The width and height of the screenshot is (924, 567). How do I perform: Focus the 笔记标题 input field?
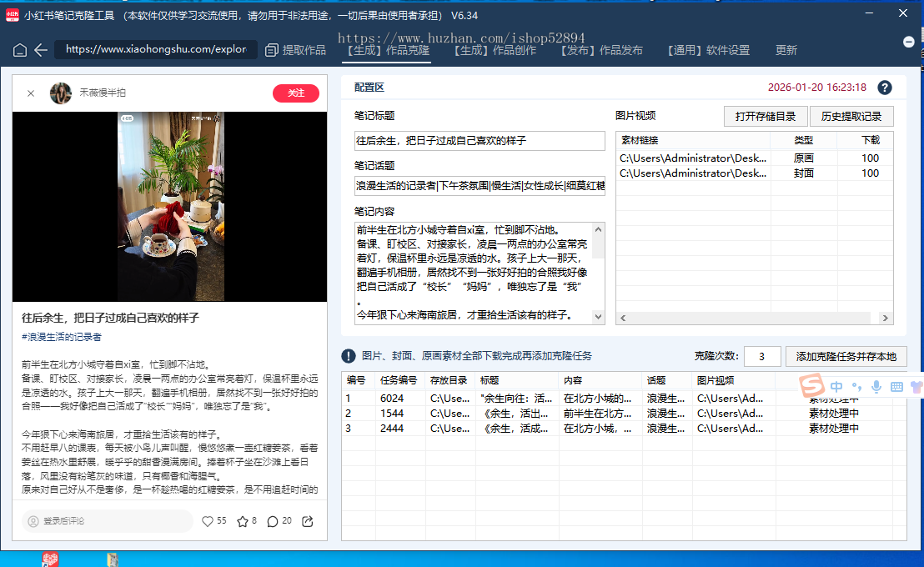coord(480,141)
